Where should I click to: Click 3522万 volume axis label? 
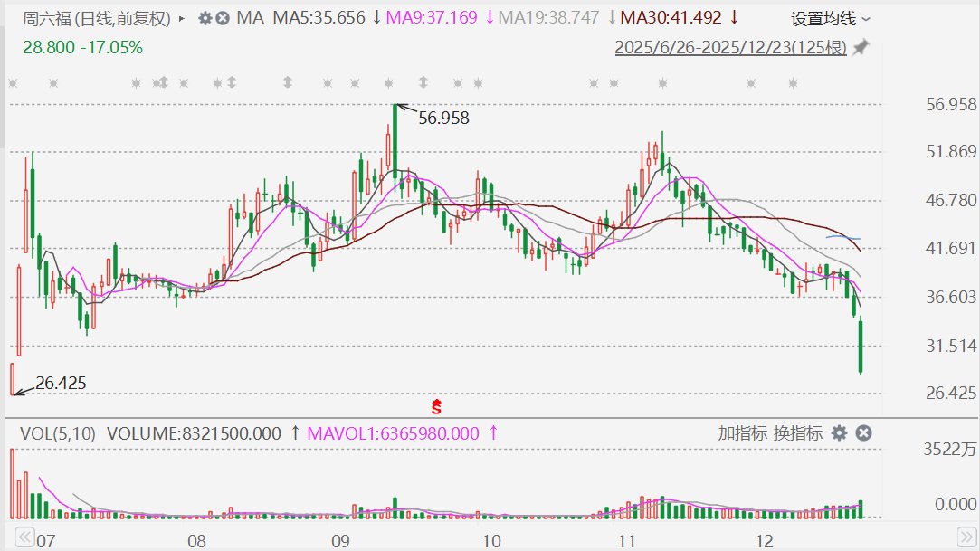tap(949, 449)
